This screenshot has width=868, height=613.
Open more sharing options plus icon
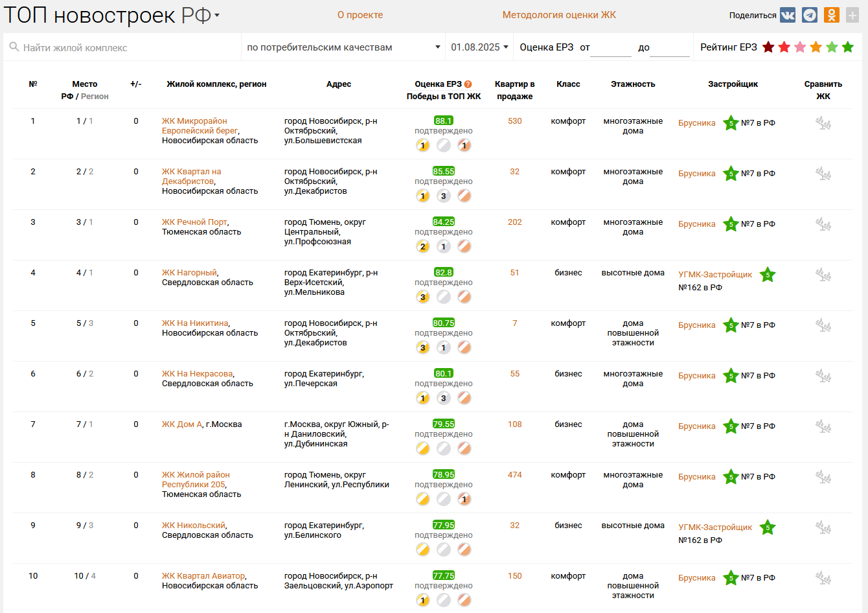[852, 15]
